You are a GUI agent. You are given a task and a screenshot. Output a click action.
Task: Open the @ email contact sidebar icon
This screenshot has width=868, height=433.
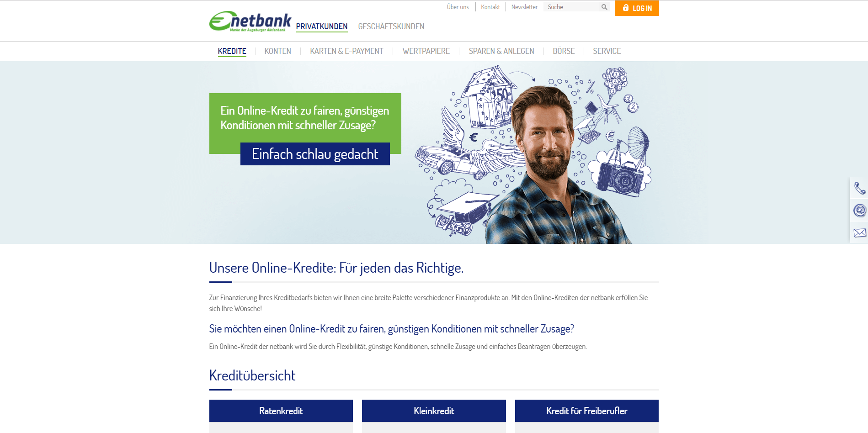860,210
